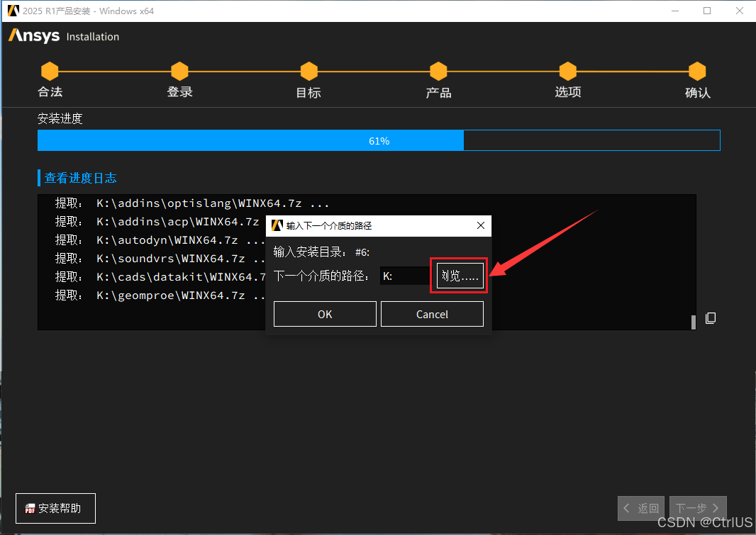Viewport: 756px width, 535px height.
Task: Click the 61% installation progress bar
Action: tap(379, 140)
